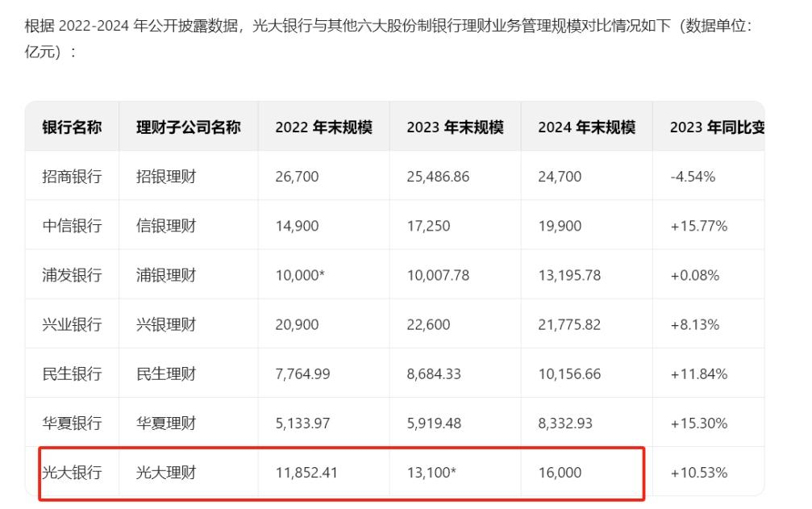The width and height of the screenshot is (812, 509).
Task: Click the 11,852.41 value for 光大理财
Action: pos(306,473)
